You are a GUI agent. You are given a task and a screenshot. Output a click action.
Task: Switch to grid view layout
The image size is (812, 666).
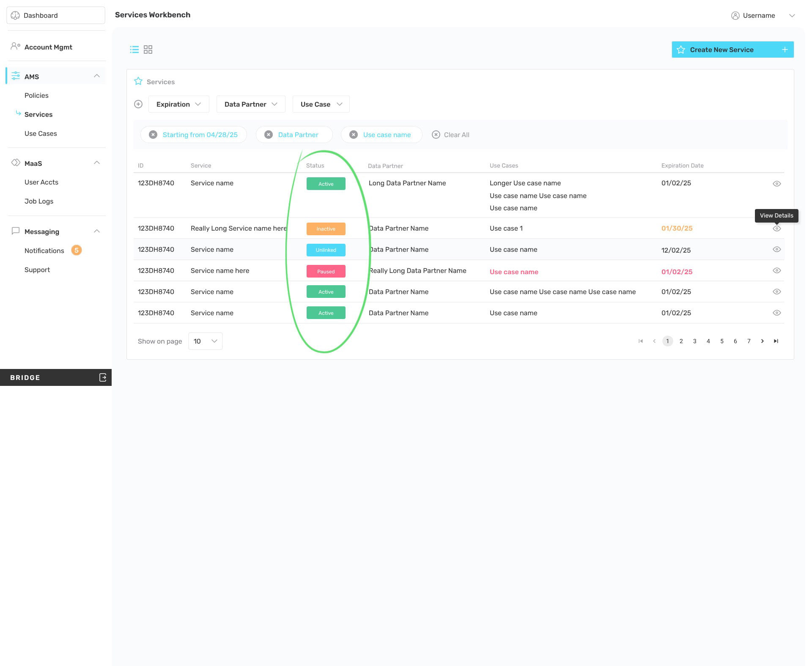click(148, 50)
